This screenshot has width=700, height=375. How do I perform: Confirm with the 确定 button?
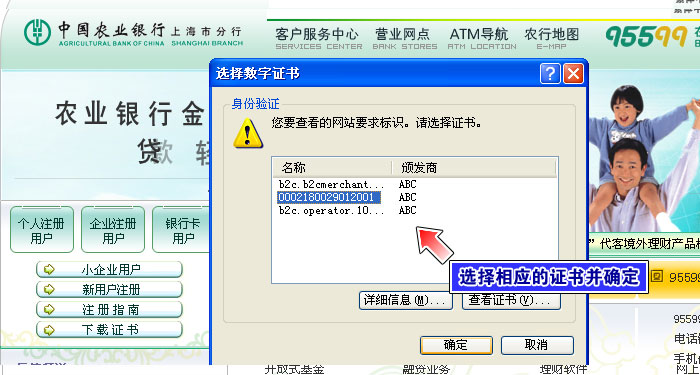coord(456,345)
